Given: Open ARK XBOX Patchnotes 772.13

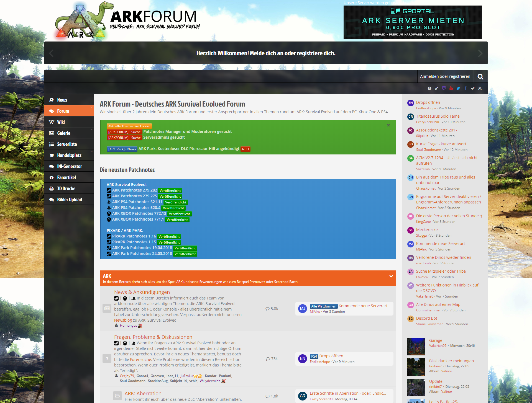Looking at the screenshot, I should 139,213.
